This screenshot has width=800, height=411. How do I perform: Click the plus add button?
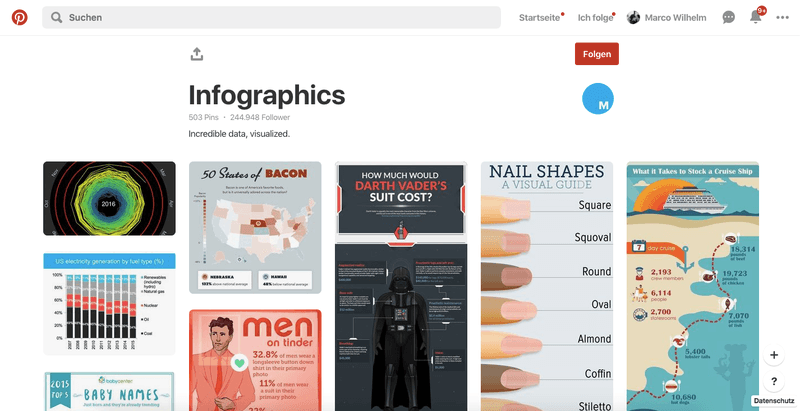pyautogui.click(x=774, y=355)
